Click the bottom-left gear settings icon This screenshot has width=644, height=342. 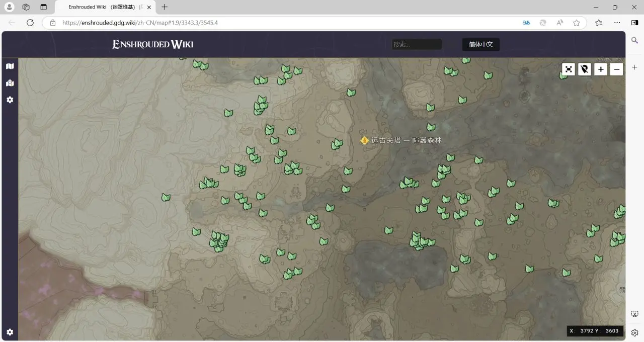coord(10,332)
